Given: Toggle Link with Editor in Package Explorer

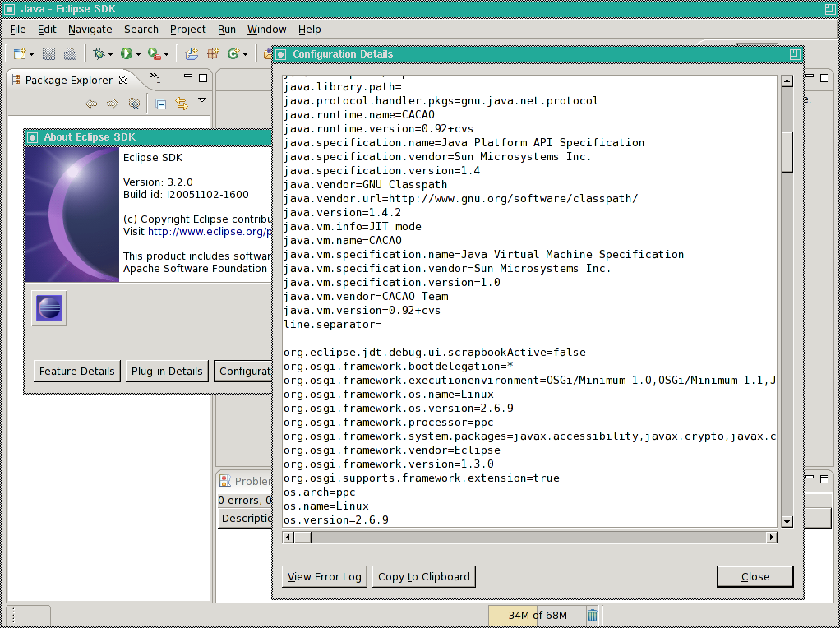Looking at the screenshot, I should tap(182, 104).
